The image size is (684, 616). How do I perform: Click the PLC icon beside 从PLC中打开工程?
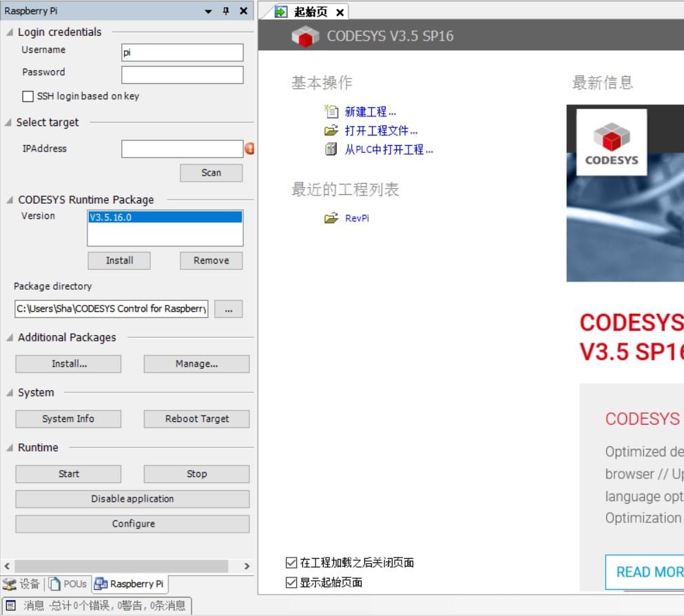[331, 149]
